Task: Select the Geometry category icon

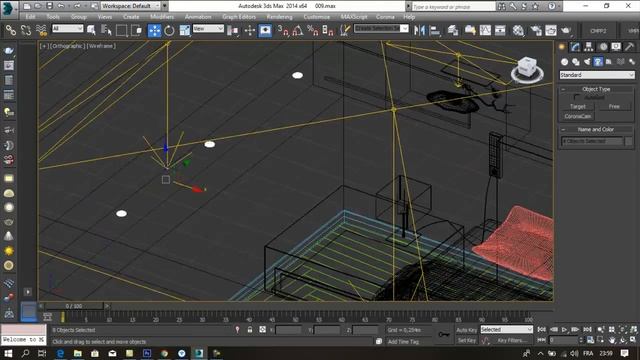Action: coord(564,62)
